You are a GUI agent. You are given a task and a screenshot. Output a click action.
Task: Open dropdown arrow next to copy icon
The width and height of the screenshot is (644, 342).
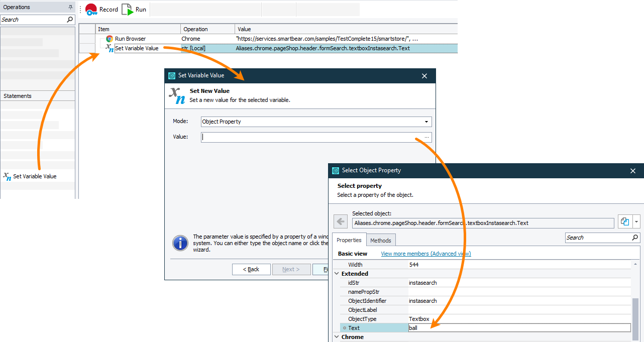[636, 222]
